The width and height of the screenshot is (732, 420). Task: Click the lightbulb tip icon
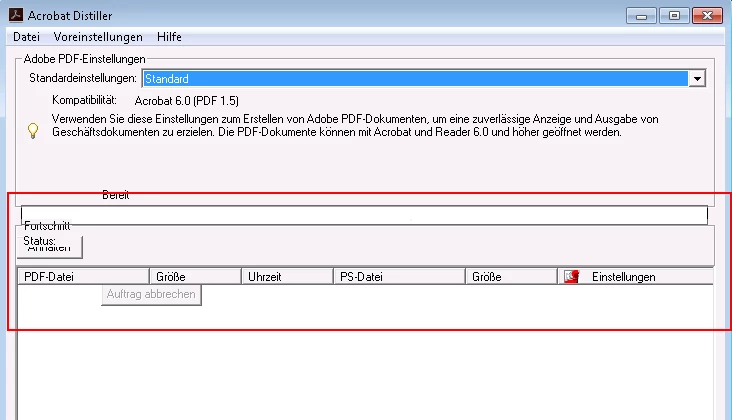[33, 131]
